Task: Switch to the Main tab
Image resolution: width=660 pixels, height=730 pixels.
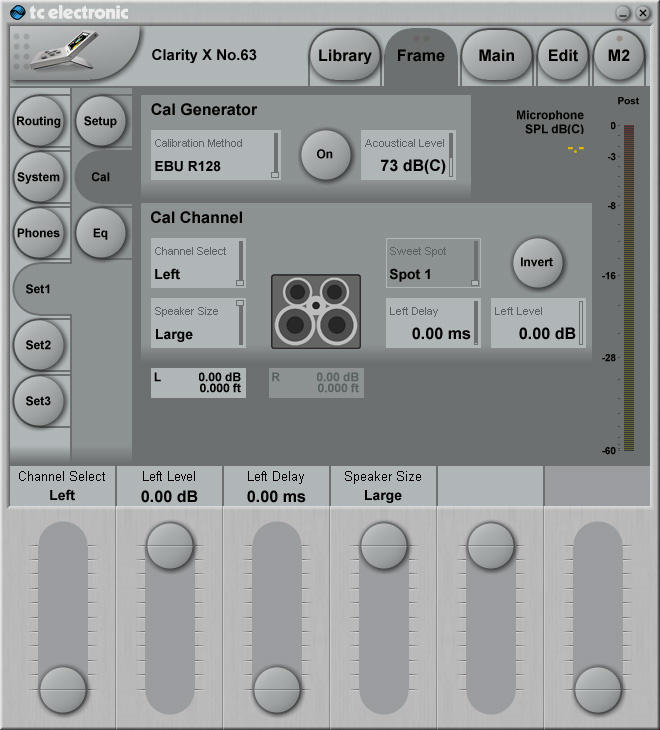Action: (496, 56)
